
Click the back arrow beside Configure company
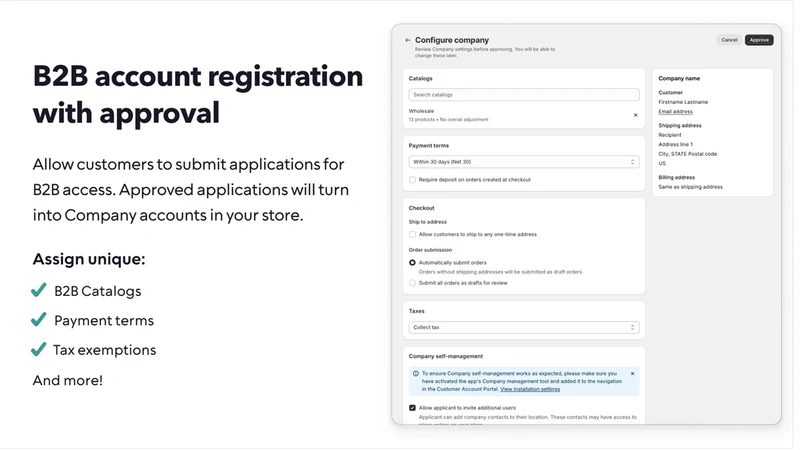coord(407,40)
